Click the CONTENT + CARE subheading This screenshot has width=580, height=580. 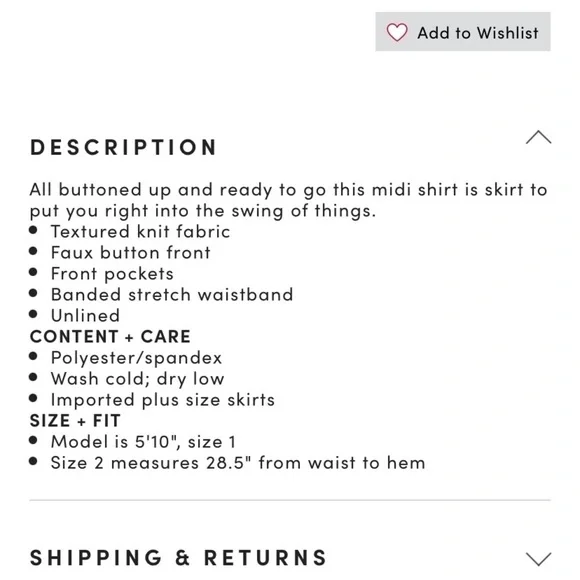[x=110, y=337]
